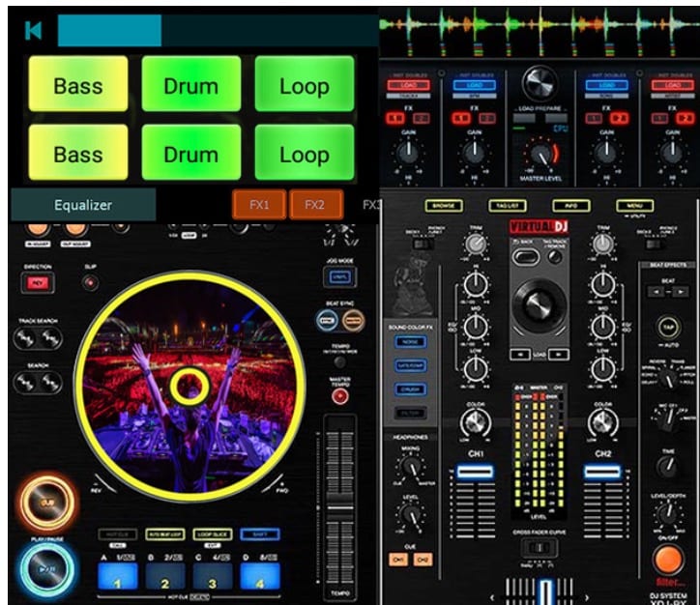Click the Track Search backward icon

click(25, 338)
